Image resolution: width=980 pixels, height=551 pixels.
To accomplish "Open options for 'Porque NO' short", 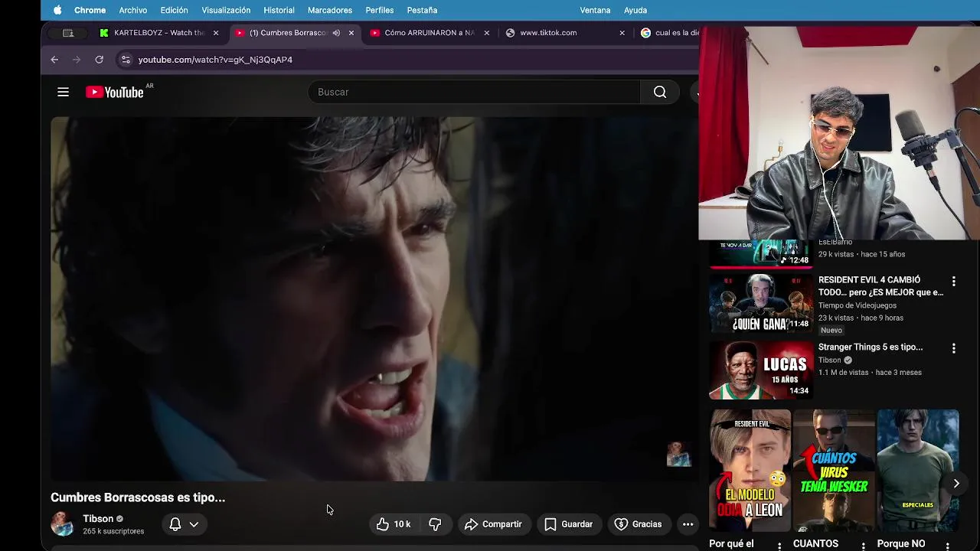I will coord(947,546).
